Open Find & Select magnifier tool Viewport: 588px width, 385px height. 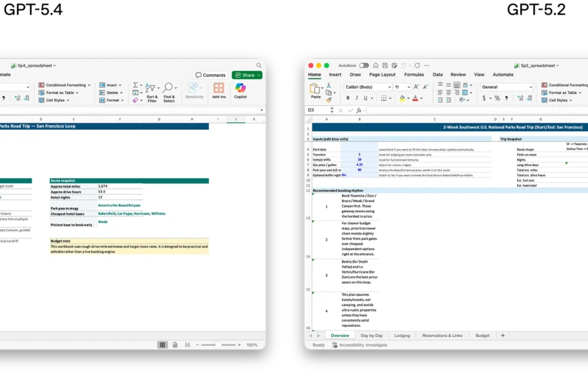168,91
